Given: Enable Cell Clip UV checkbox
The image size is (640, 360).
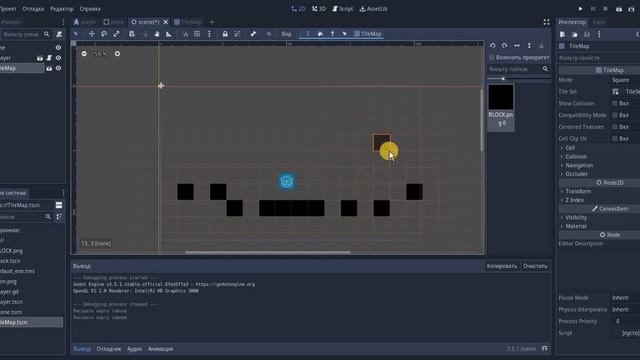Looking at the screenshot, I should click(x=615, y=139).
